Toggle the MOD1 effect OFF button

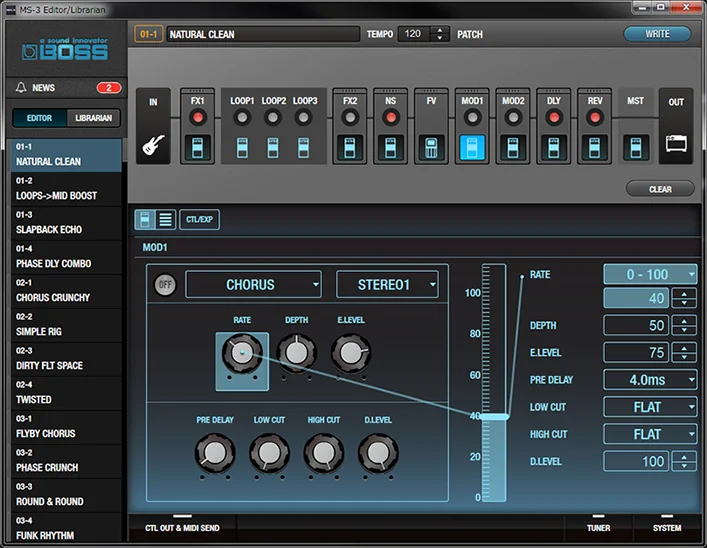tap(164, 285)
